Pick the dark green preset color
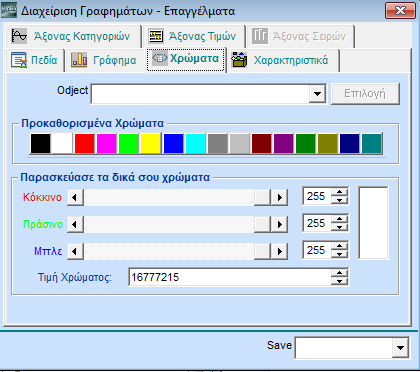Image resolution: width=420 pixels, height=372 pixels. point(306,143)
